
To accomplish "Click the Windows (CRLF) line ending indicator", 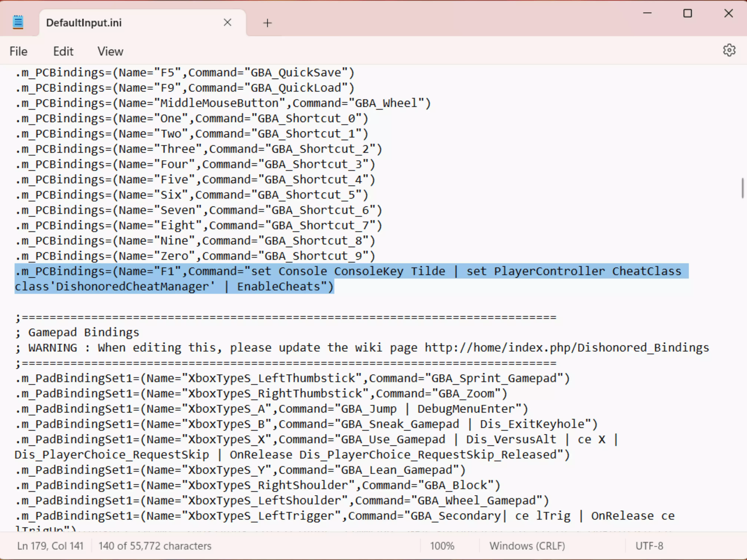I will click(527, 546).
